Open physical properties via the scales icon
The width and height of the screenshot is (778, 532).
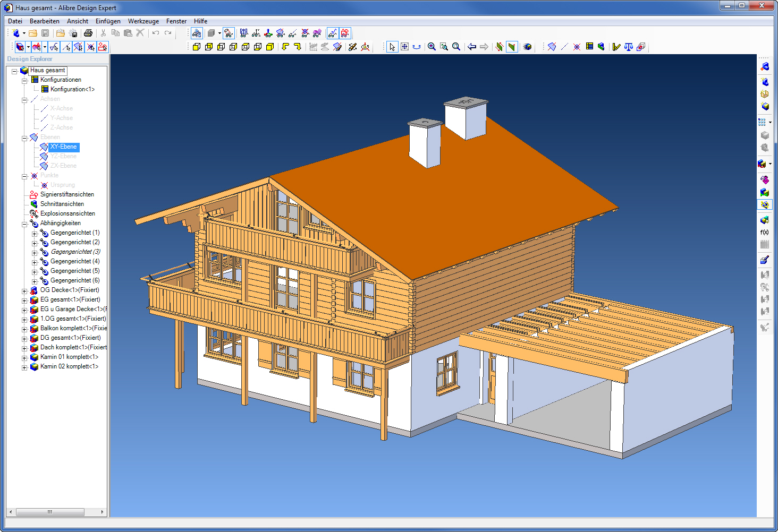[x=629, y=47]
